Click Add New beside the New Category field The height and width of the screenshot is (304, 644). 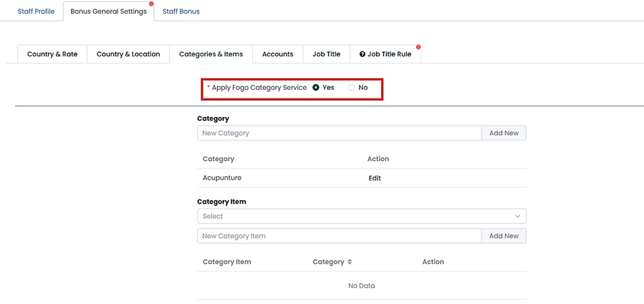503,133
